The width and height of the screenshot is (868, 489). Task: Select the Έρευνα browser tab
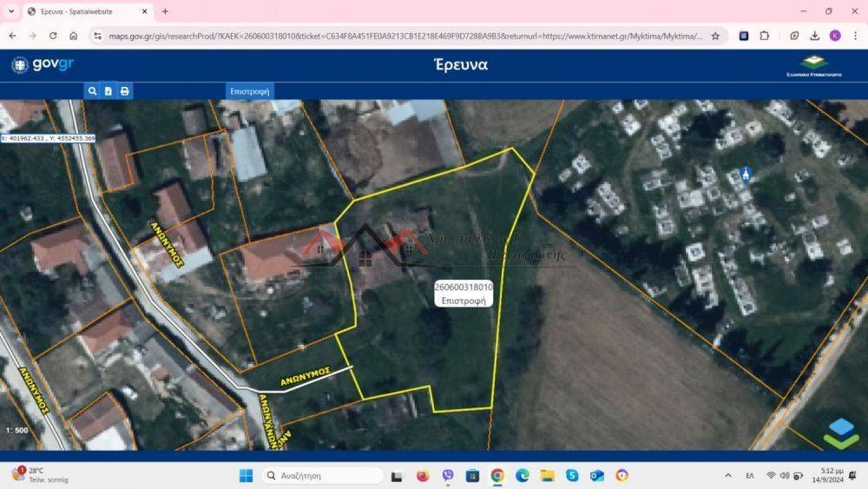[82, 11]
